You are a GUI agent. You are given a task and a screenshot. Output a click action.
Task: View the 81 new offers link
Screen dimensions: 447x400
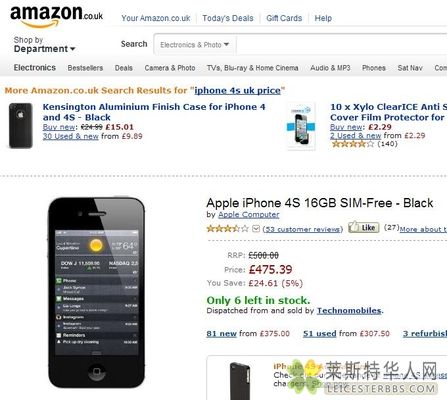[x=221, y=334]
